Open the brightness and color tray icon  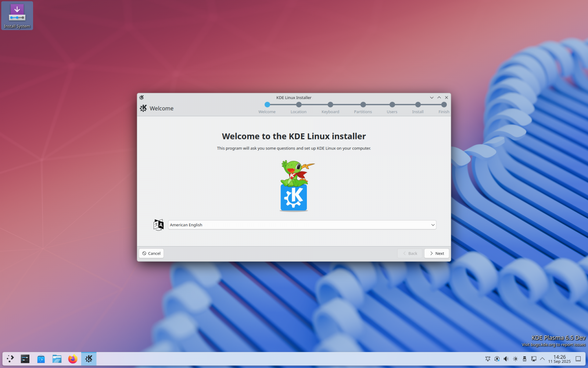[515, 359]
